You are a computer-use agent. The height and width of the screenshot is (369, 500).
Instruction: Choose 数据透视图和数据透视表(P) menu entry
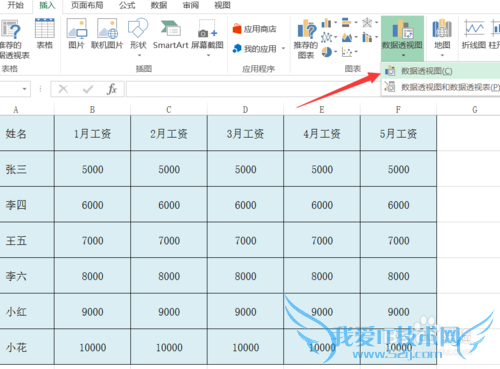click(440, 87)
